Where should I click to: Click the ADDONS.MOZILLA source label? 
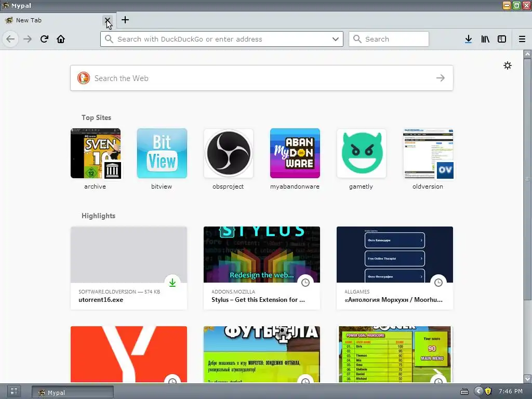233,291
